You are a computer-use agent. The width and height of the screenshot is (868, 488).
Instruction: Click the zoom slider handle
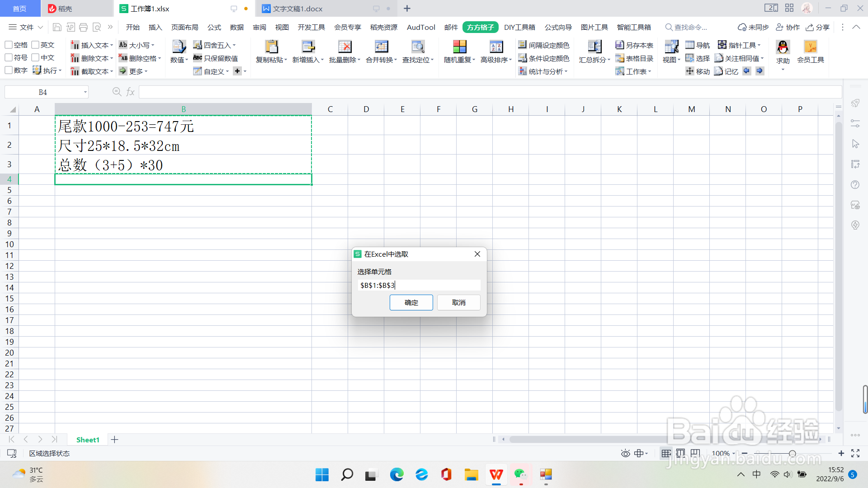coord(792,453)
